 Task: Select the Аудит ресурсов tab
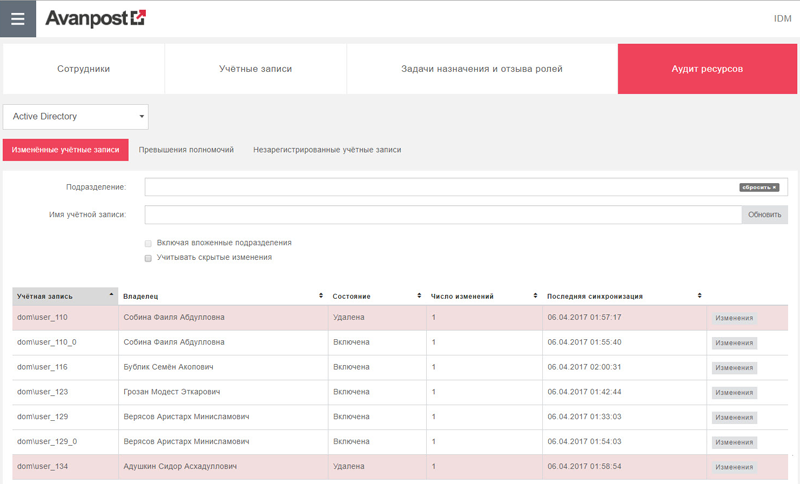(707, 69)
